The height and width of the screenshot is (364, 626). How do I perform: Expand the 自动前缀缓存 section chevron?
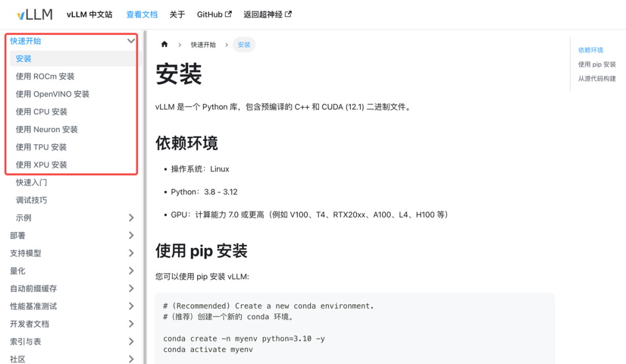click(x=131, y=288)
